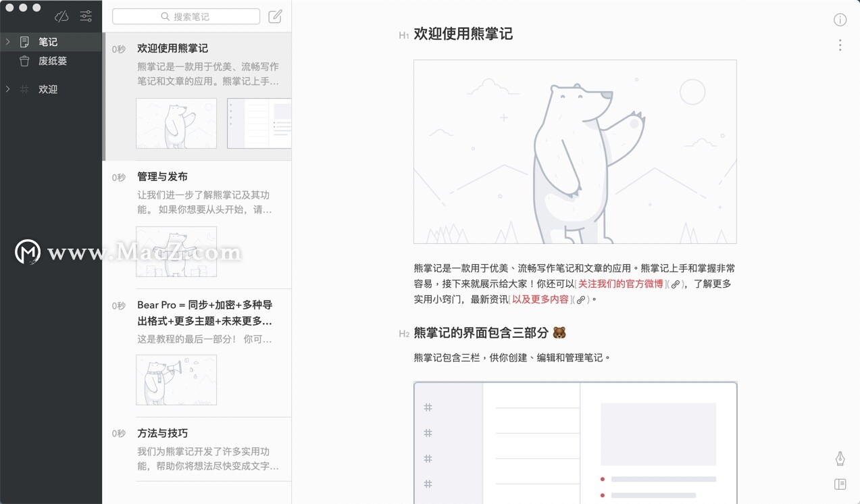
Task: Open the 管理与发布 note
Action: coord(197,225)
